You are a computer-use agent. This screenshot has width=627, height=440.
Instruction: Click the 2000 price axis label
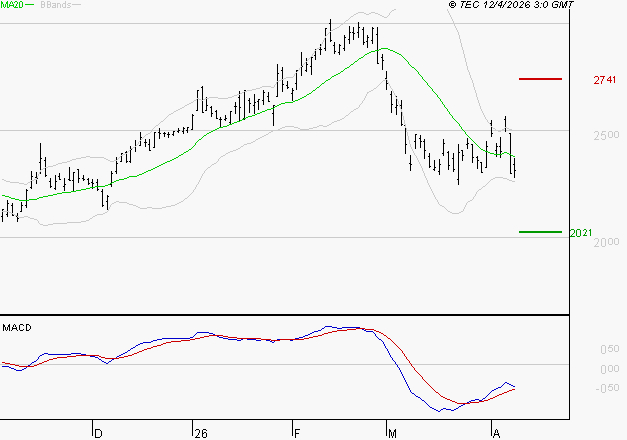[606, 242]
